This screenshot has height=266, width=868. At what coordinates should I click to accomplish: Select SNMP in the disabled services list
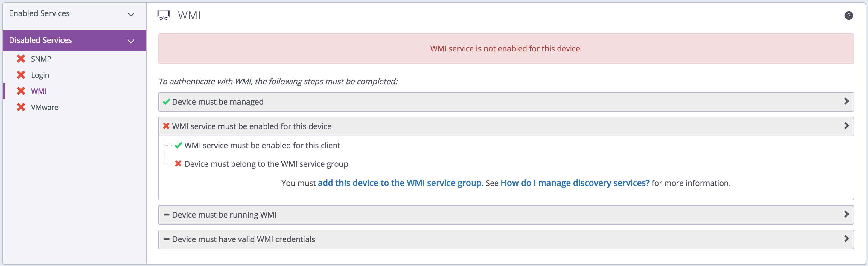coord(41,59)
